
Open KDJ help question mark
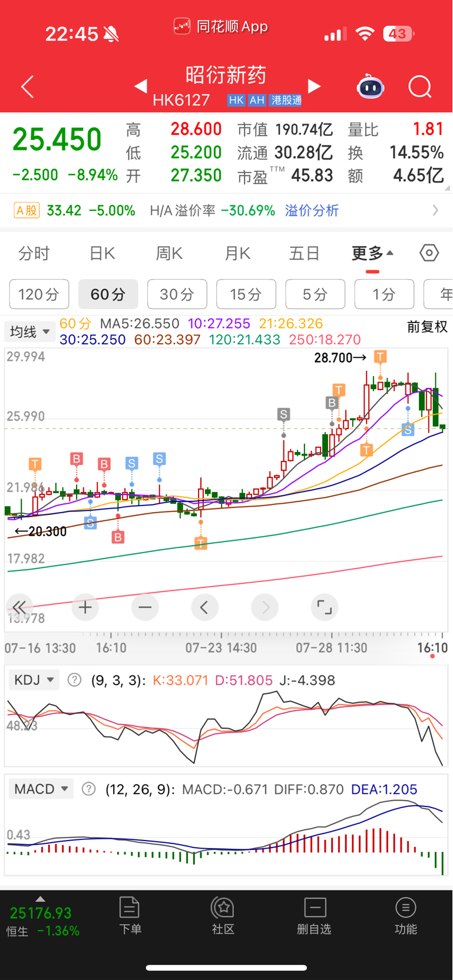pos(74,680)
